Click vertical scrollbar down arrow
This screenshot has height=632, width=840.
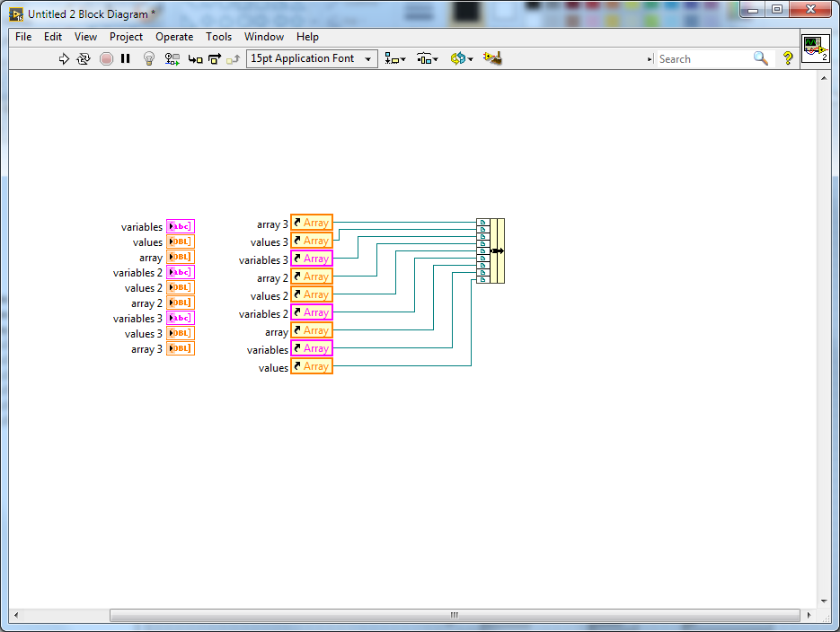824,601
